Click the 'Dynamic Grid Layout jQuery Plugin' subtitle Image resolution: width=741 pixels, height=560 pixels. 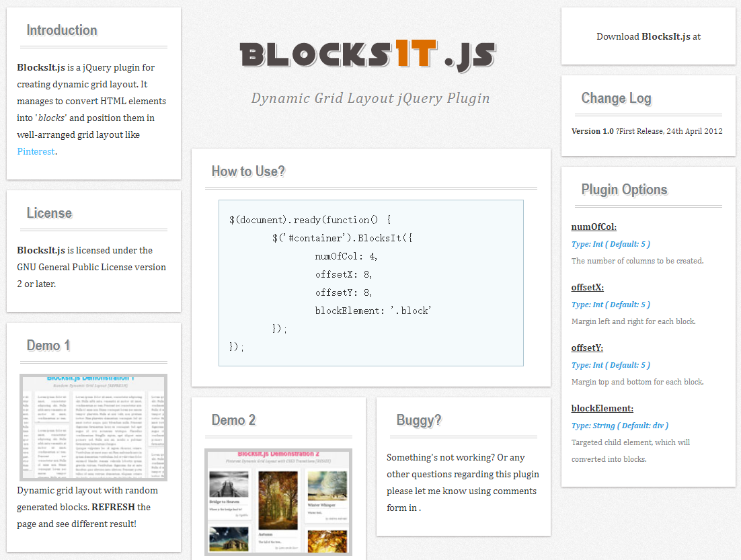[370, 98]
